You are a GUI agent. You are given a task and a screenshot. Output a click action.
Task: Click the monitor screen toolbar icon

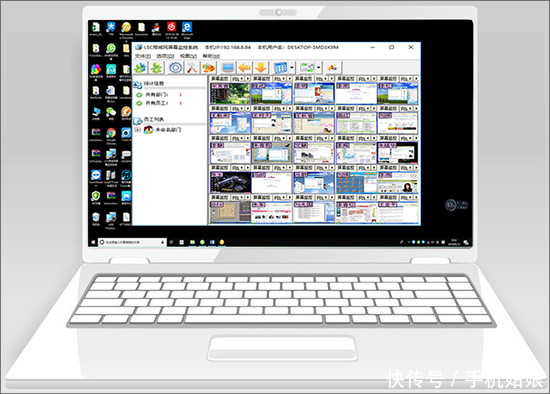coord(228,67)
